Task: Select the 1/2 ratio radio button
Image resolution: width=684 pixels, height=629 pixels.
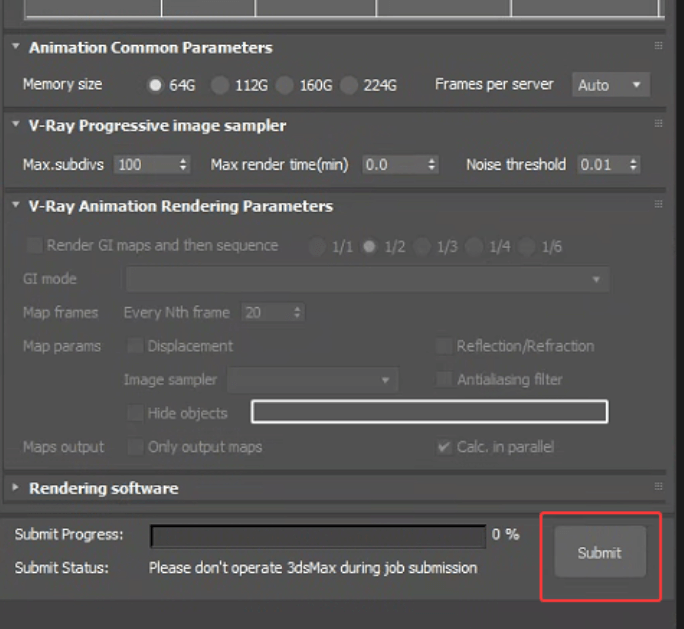Action: 369,247
